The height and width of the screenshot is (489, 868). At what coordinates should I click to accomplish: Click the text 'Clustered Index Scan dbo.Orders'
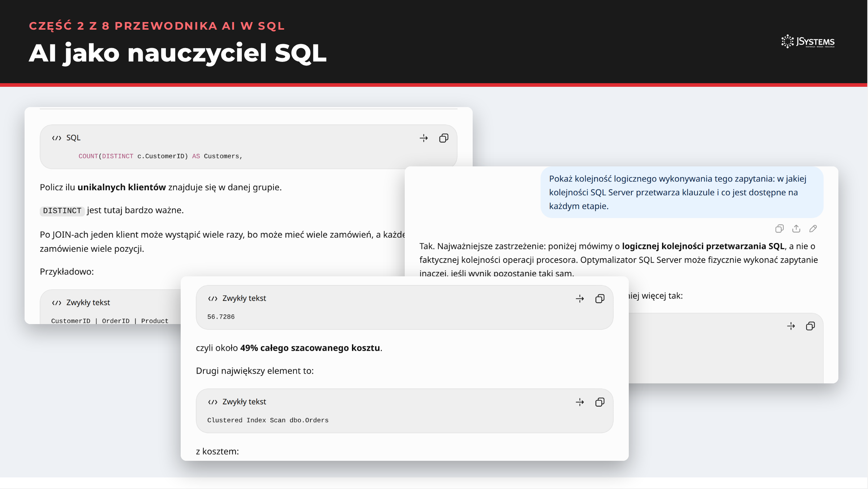pos(268,420)
